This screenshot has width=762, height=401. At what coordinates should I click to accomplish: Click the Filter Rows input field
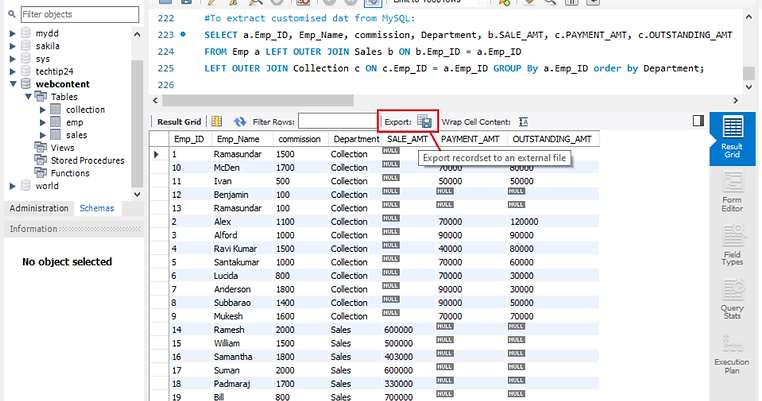click(337, 121)
